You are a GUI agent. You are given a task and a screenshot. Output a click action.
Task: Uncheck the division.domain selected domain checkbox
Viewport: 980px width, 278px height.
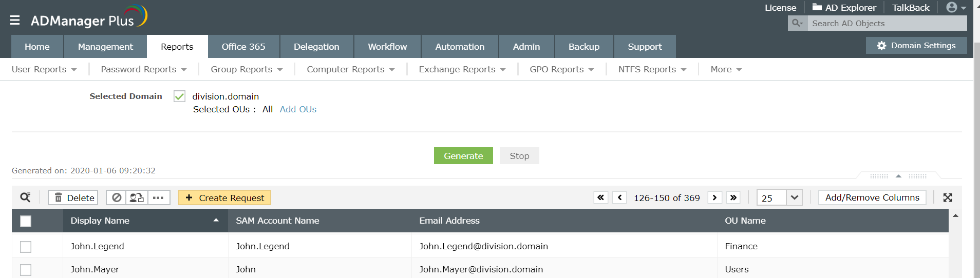click(x=179, y=96)
